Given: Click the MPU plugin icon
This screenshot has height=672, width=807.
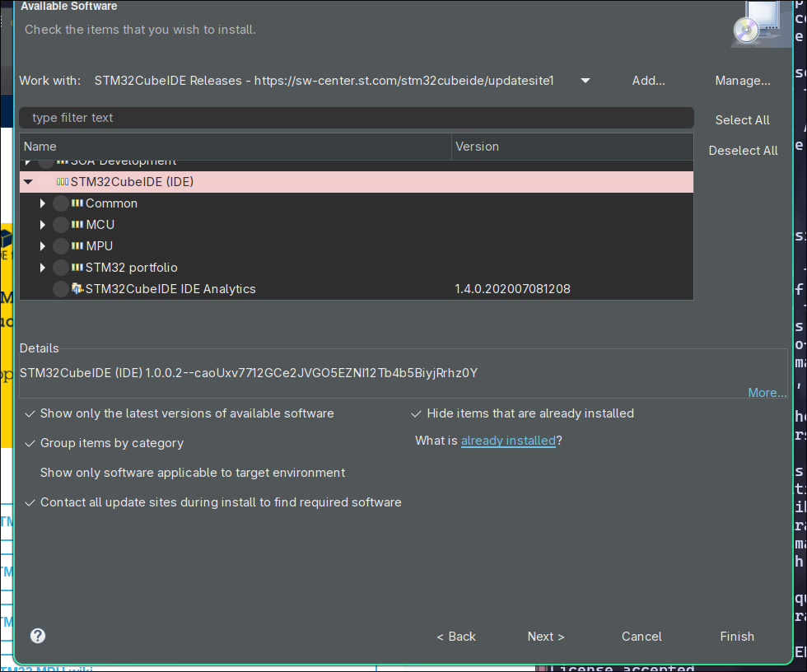Looking at the screenshot, I should pyautogui.click(x=79, y=245).
